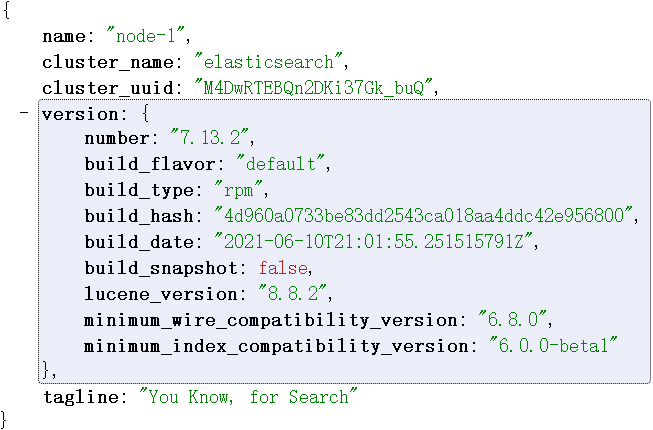Select the "node-1" value text
Screen dimensions: 653x430
tap(147, 36)
